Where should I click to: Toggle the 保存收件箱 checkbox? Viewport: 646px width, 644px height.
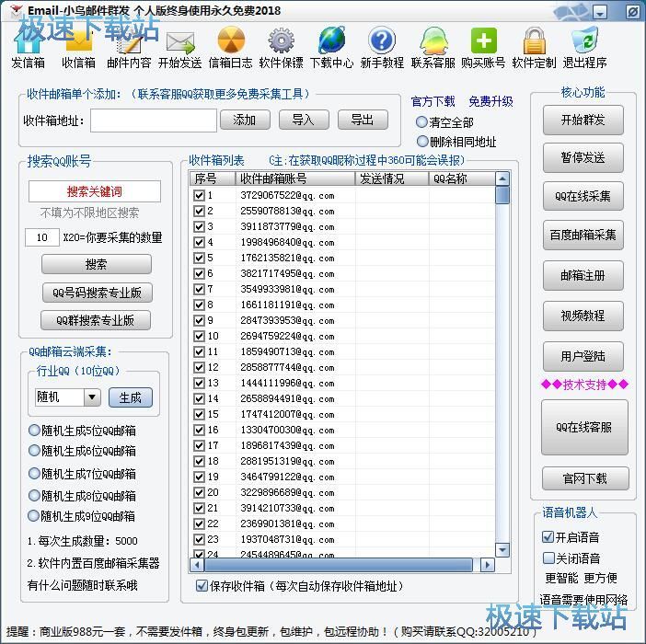coord(202,585)
